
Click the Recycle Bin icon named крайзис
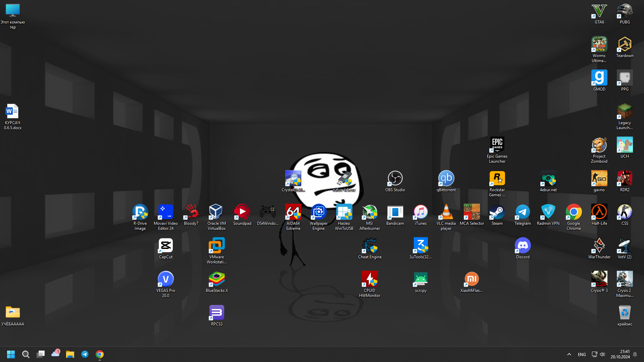[x=625, y=313]
